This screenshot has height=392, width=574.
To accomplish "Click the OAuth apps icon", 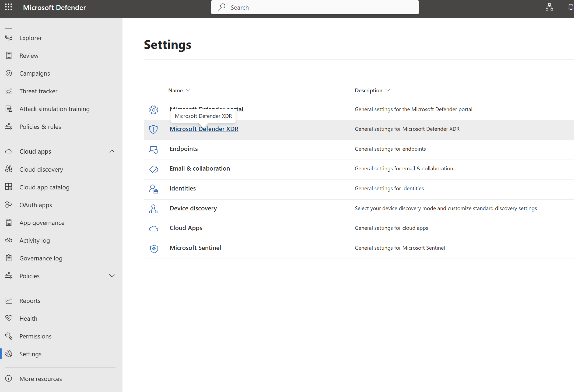I will click(x=9, y=205).
